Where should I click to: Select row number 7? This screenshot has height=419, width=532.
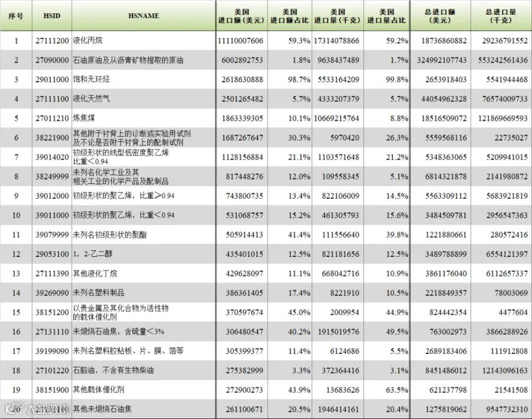16,157
